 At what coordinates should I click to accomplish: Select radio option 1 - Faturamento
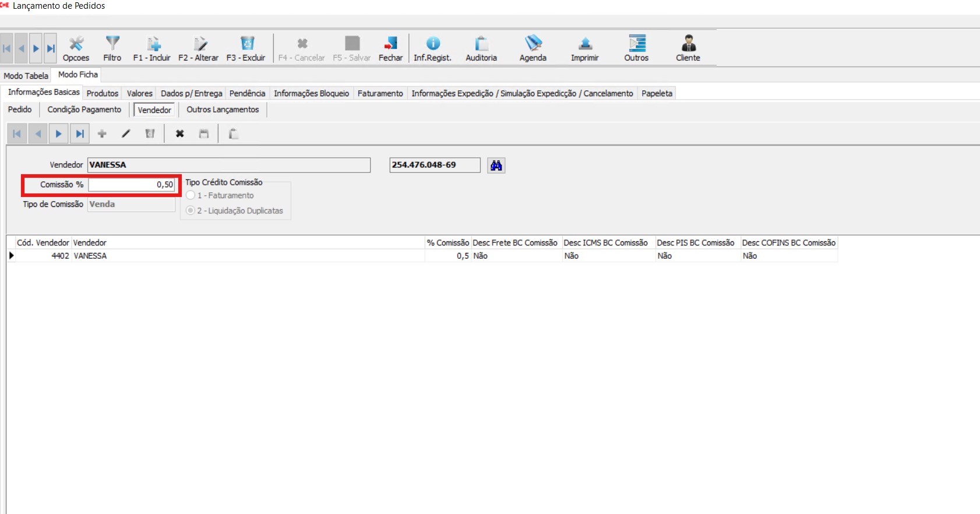[x=191, y=196]
